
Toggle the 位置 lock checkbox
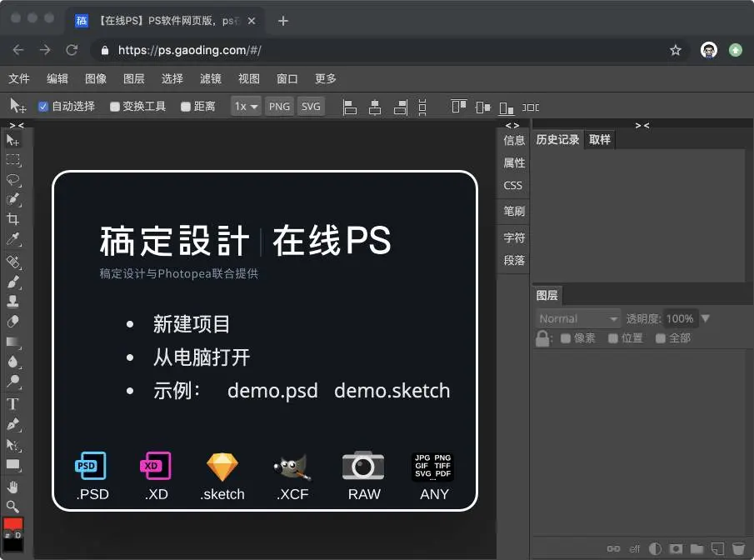612,338
